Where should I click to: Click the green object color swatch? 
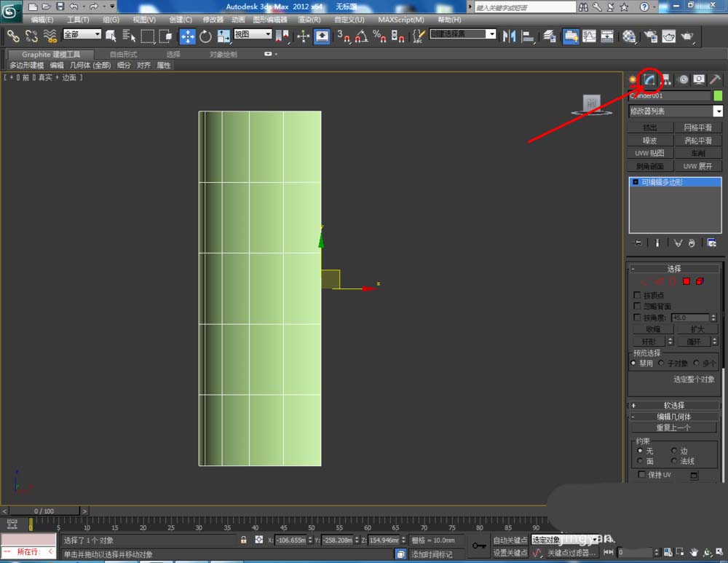pyautogui.click(x=718, y=95)
